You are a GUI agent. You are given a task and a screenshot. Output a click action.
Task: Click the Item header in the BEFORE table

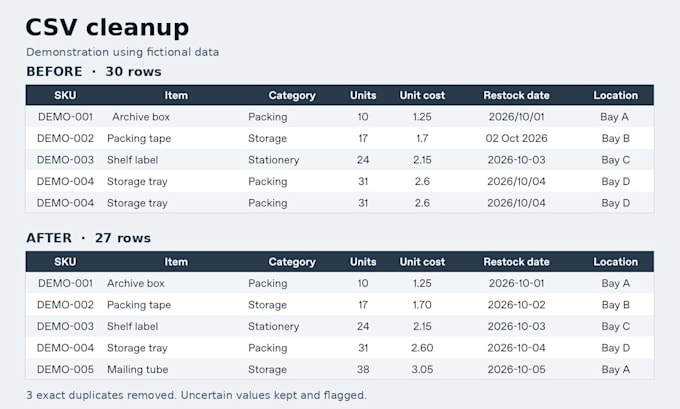tap(176, 95)
